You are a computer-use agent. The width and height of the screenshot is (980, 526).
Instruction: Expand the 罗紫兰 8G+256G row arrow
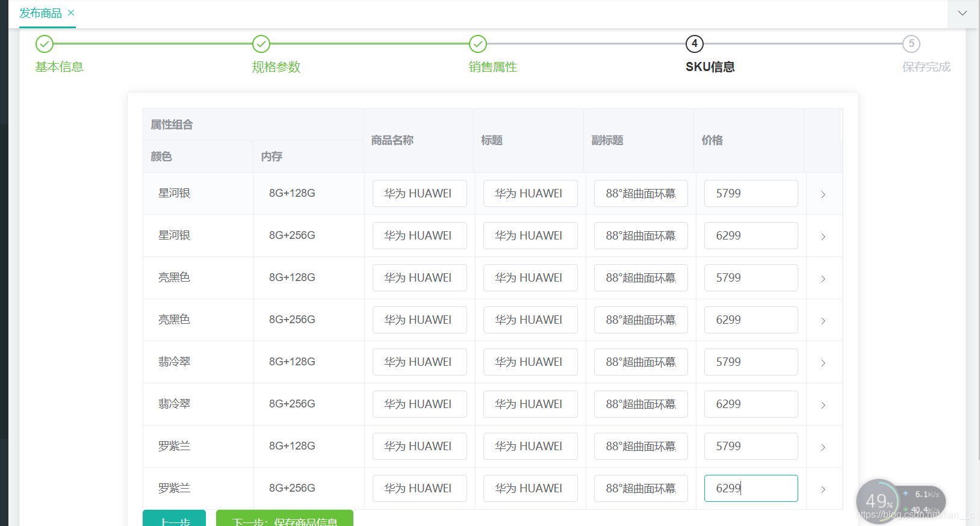tap(823, 489)
